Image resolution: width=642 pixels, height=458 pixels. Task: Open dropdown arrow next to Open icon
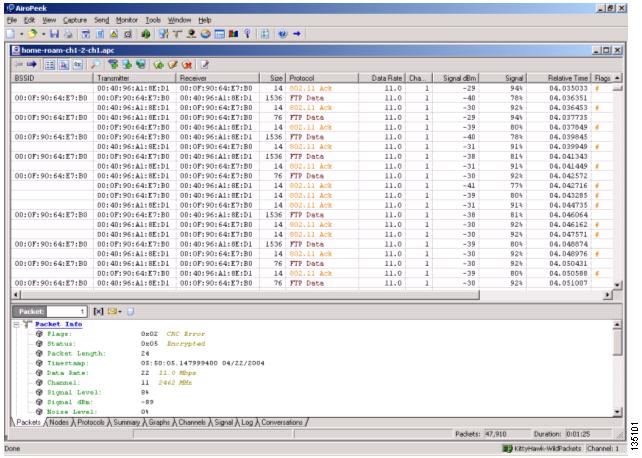pyautogui.click(x=43, y=34)
